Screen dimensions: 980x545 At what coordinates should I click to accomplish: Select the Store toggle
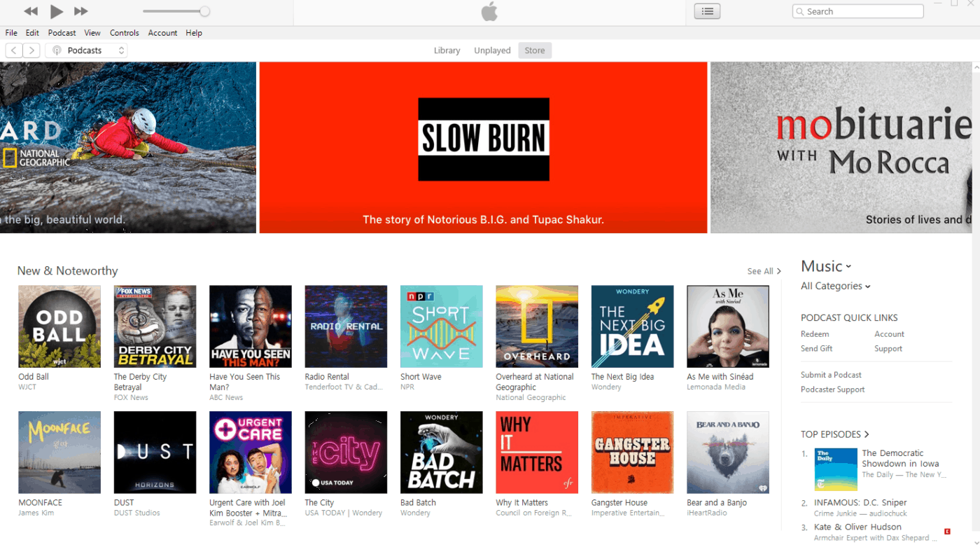click(x=535, y=50)
